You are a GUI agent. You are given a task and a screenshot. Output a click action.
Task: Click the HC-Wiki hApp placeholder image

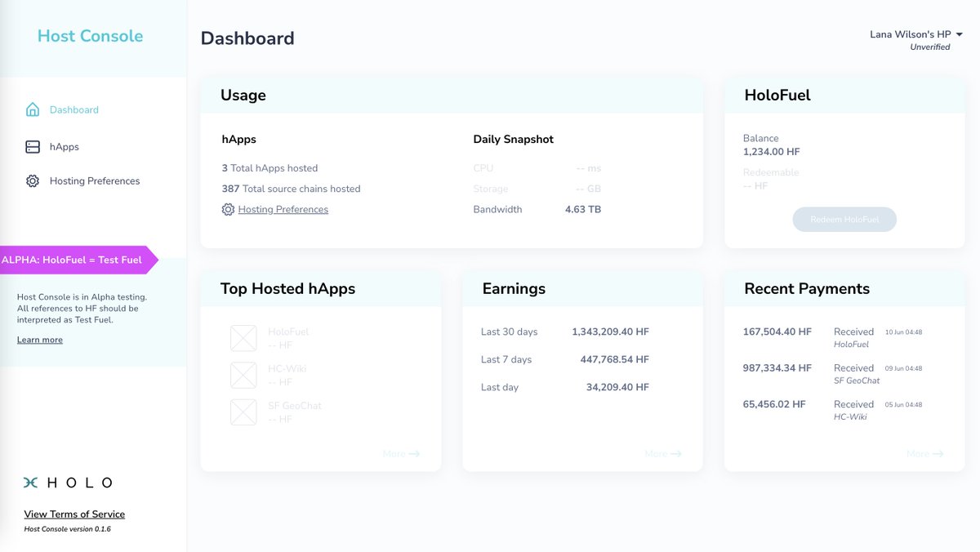coord(243,375)
